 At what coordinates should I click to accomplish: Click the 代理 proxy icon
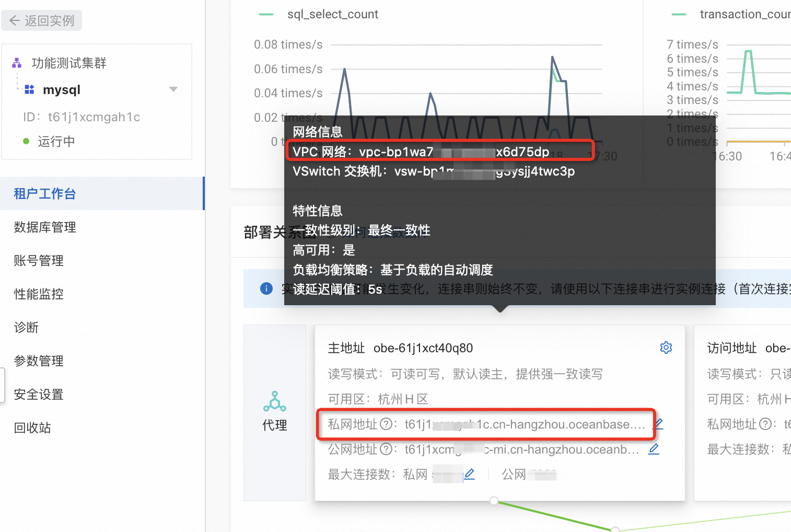275,401
